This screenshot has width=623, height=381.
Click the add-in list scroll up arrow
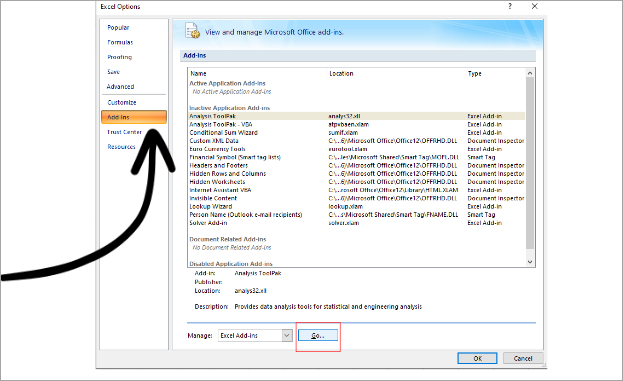click(x=530, y=73)
